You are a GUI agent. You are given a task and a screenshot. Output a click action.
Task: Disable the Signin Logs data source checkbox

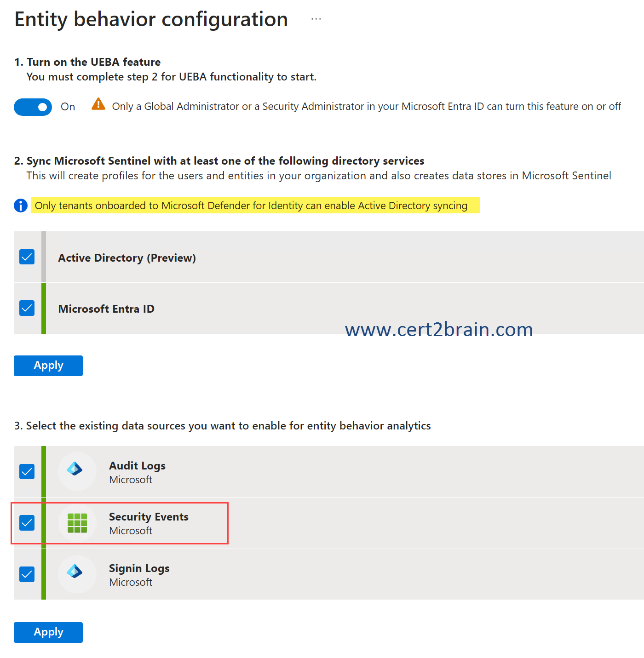[x=27, y=574]
